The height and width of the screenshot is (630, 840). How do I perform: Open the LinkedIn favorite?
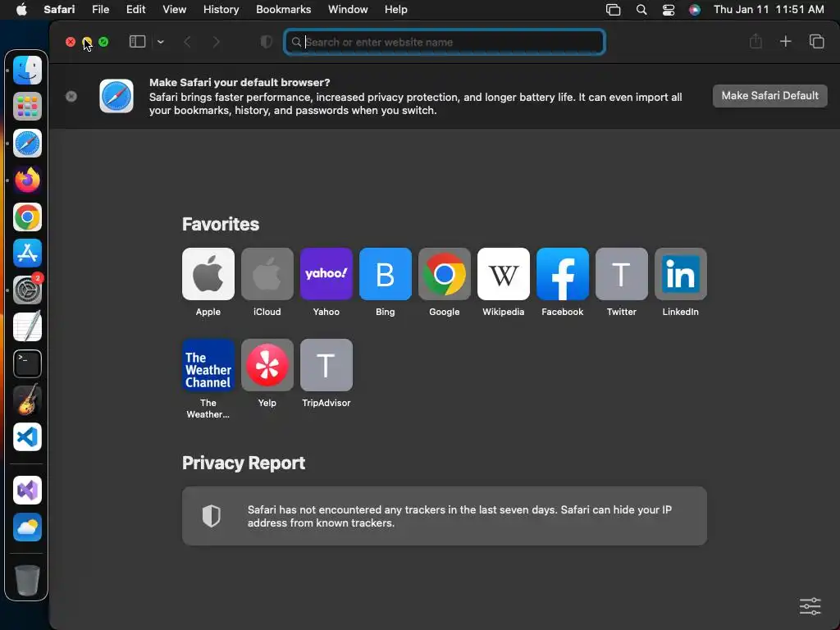pos(680,274)
